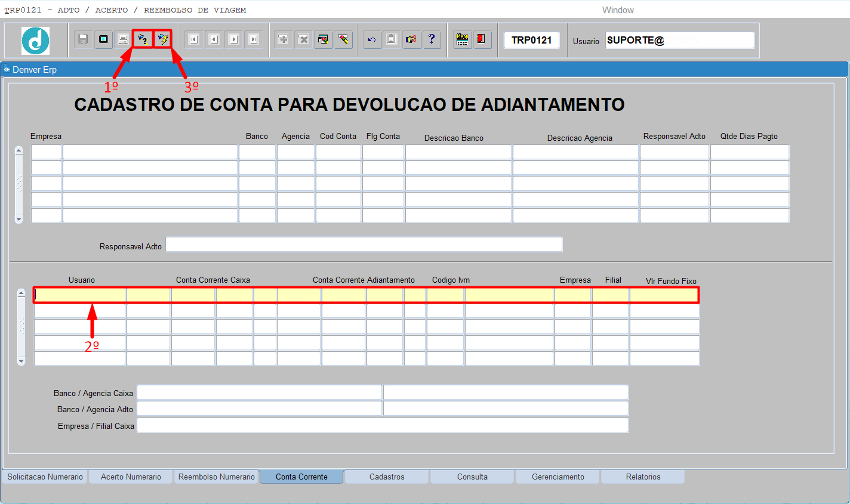Open the Relatorios tab
850x504 pixels.
tap(643, 477)
